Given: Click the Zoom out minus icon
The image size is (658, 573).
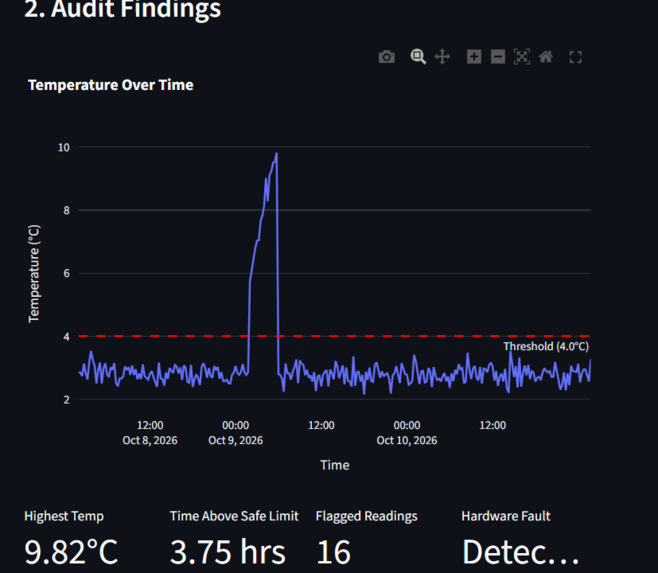Looking at the screenshot, I should click(498, 57).
